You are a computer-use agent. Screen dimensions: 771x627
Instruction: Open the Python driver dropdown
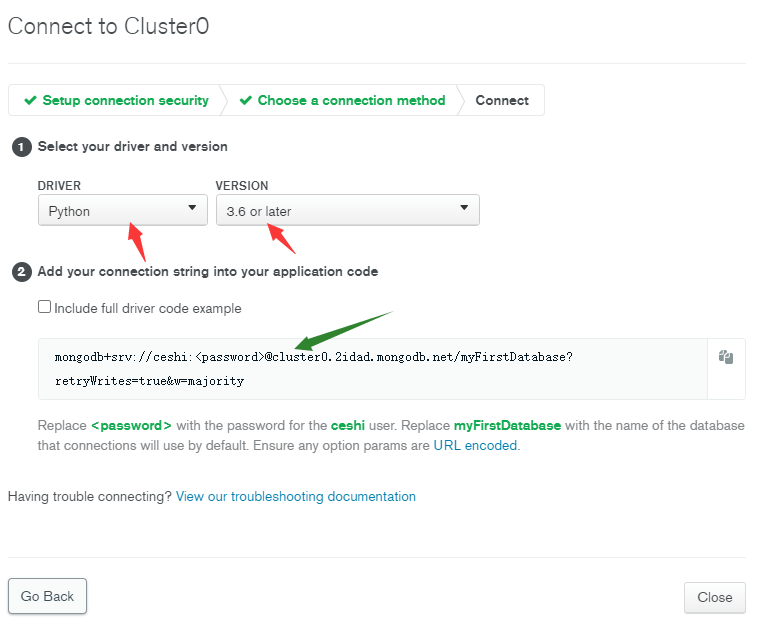click(123, 210)
